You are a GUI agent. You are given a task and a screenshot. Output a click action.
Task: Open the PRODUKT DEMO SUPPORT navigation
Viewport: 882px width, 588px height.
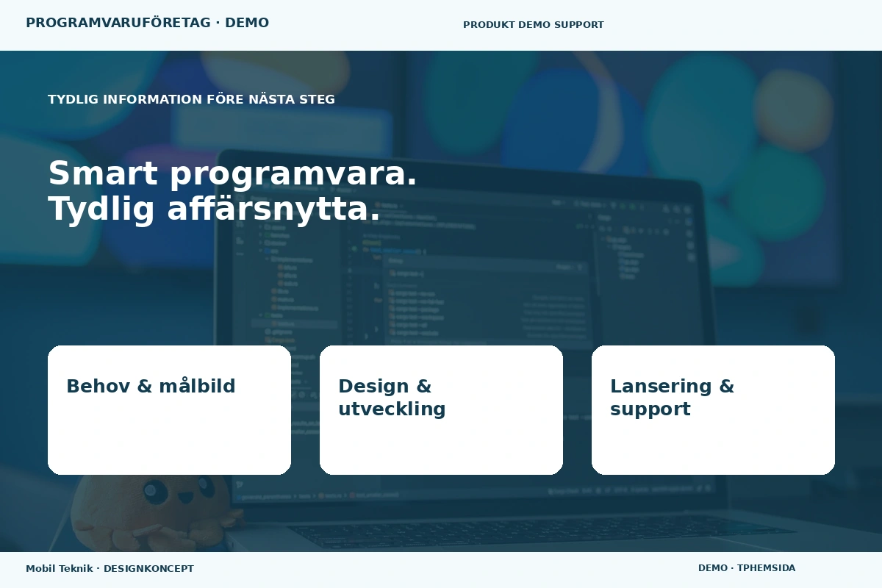coord(533,25)
